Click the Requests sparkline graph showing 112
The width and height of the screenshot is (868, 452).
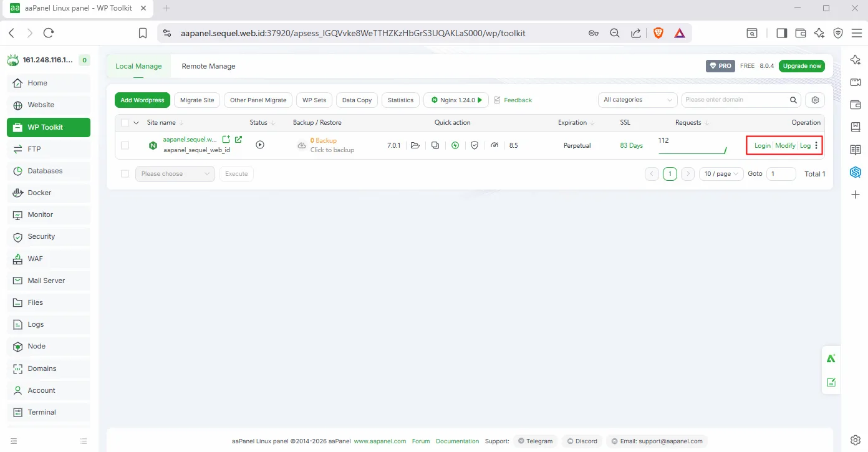click(x=693, y=150)
